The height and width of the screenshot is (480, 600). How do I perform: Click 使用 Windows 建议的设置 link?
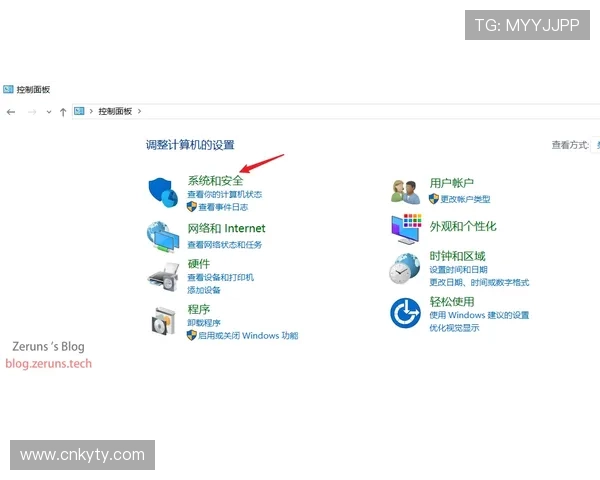(479, 315)
